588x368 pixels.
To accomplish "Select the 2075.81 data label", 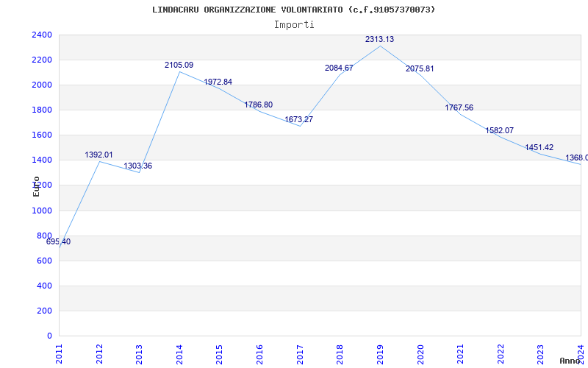I will pyautogui.click(x=420, y=68).
